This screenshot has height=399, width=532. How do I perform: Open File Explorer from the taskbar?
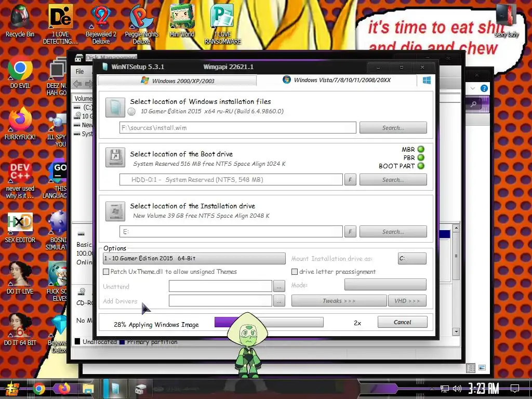[88, 389]
